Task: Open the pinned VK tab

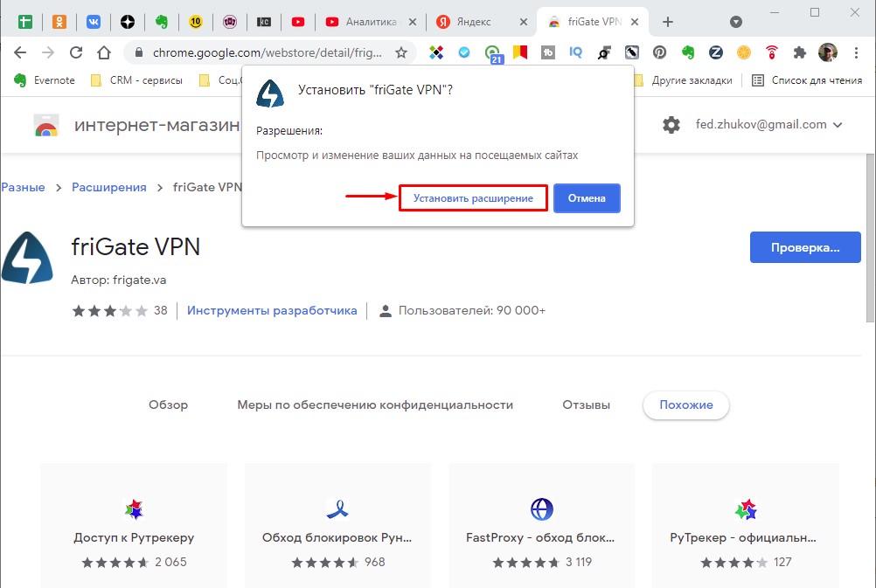Action: (x=94, y=22)
